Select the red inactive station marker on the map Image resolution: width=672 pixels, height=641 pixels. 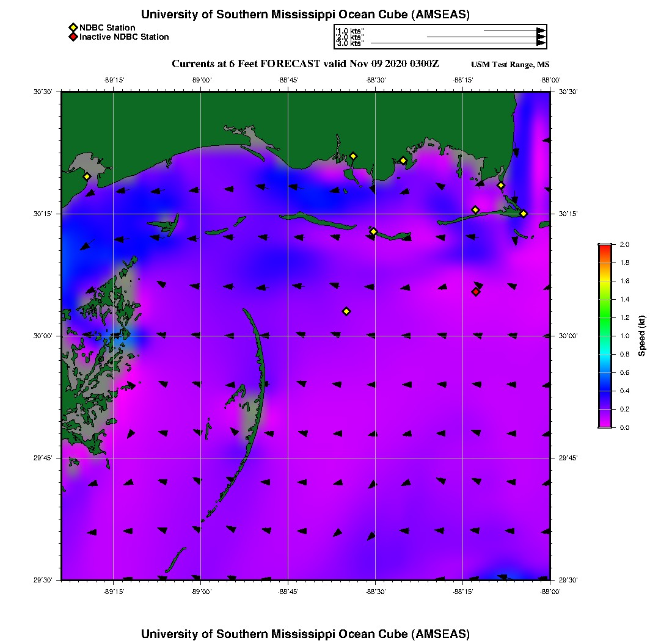(476, 292)
